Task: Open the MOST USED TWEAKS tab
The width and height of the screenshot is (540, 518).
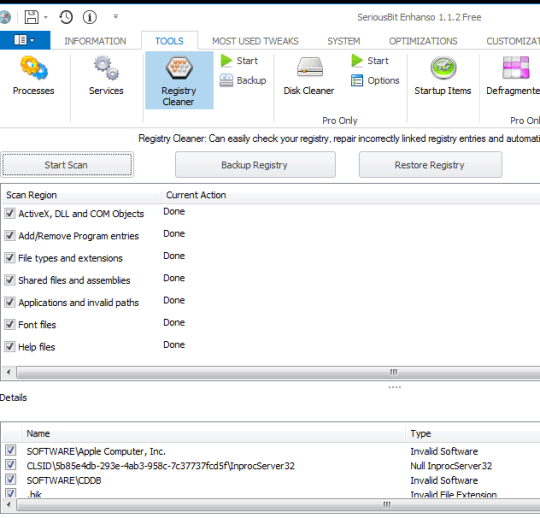Action: coord(255,41)
